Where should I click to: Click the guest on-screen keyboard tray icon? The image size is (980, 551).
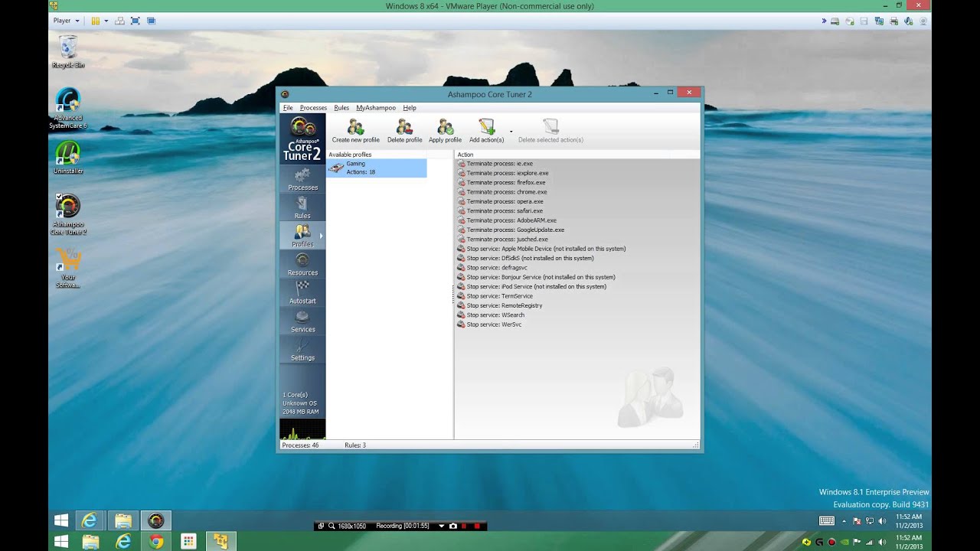(827, 521)
